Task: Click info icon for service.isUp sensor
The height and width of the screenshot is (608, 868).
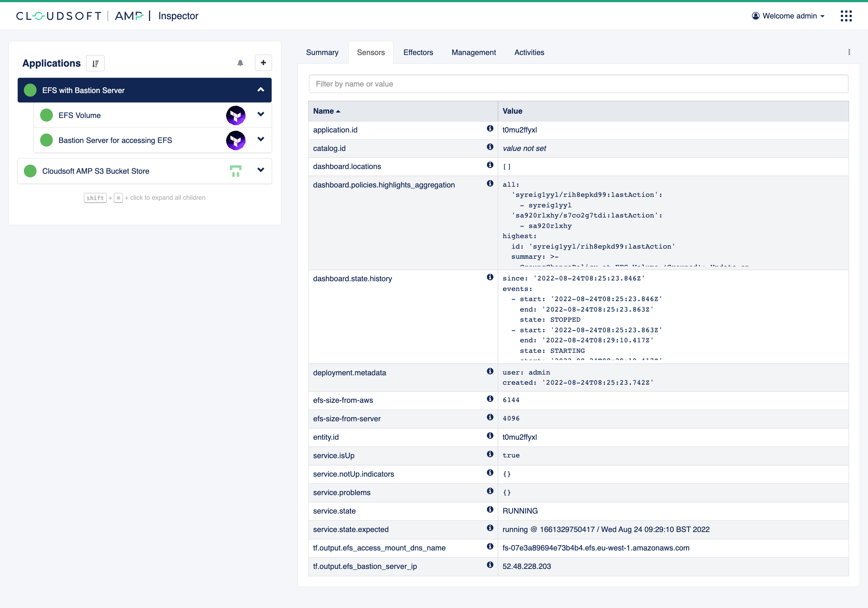Action: [490, 454]
